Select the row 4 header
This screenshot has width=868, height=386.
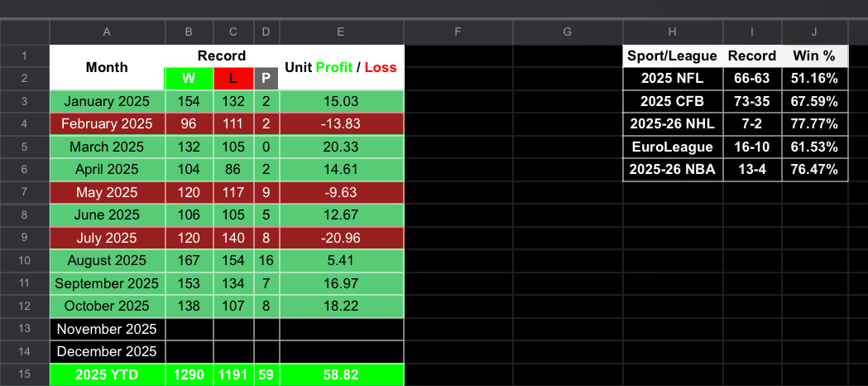[x=24, y=124]
